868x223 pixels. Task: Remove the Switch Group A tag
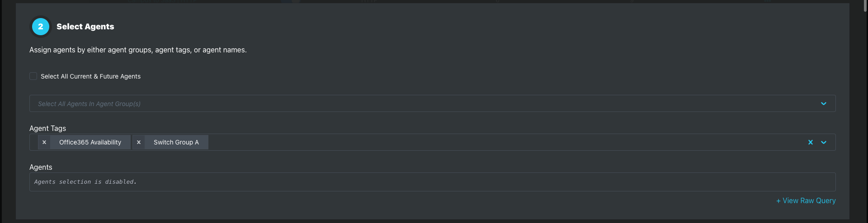pos(139,142)
